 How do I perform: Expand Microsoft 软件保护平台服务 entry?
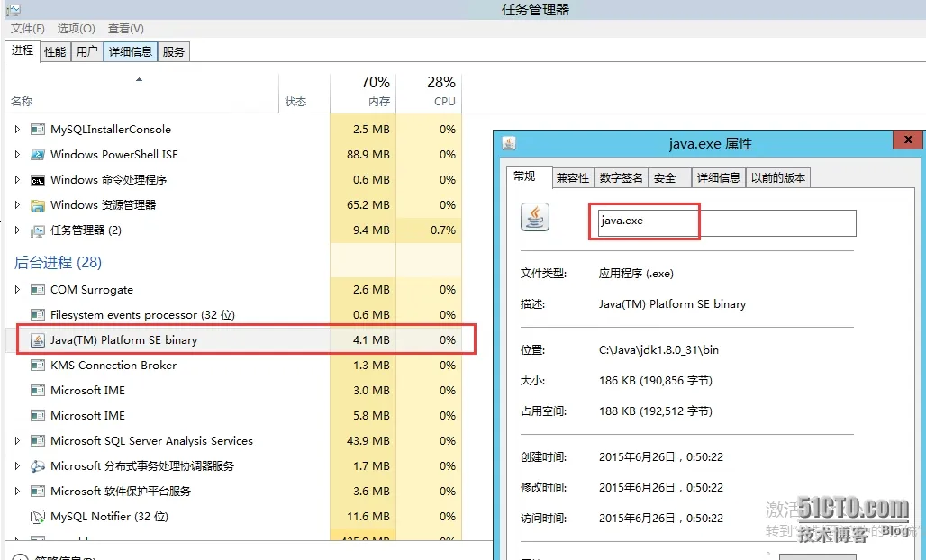(x=17, y=492)
